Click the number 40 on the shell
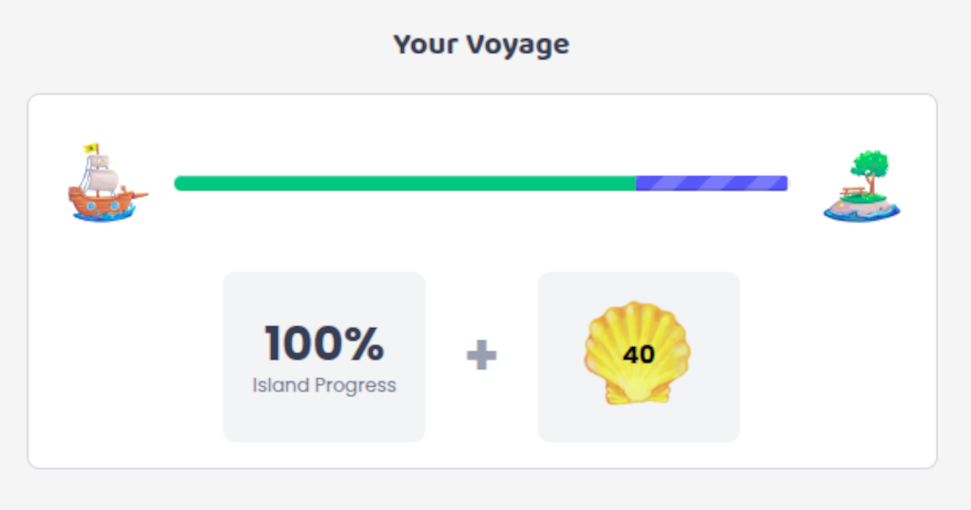Image resolution: width=971 pixels, height=510 pixels. pyautogui.click(x=638, y=355)
